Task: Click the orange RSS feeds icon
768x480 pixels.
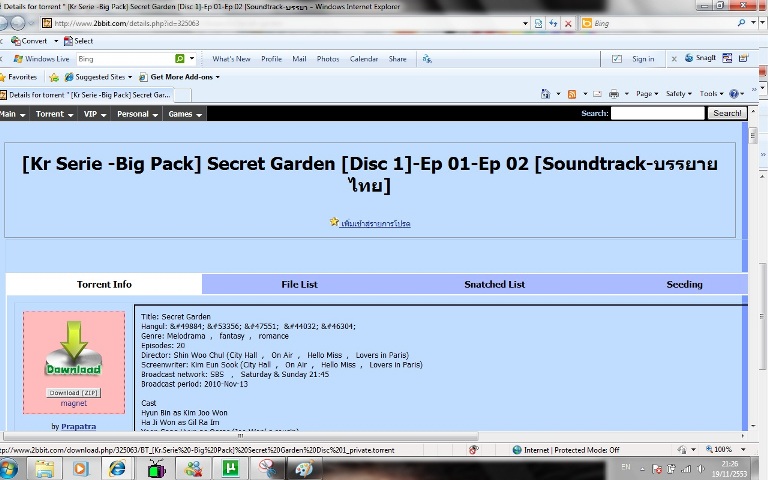Action: (572, 94)
